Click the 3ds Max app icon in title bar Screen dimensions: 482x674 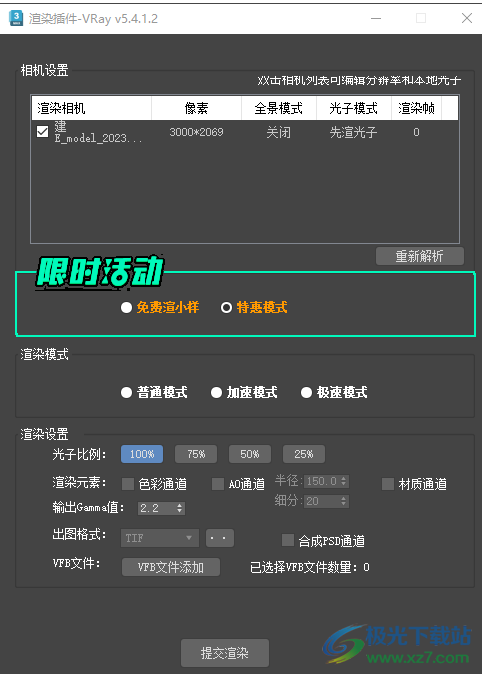(16, 18)
